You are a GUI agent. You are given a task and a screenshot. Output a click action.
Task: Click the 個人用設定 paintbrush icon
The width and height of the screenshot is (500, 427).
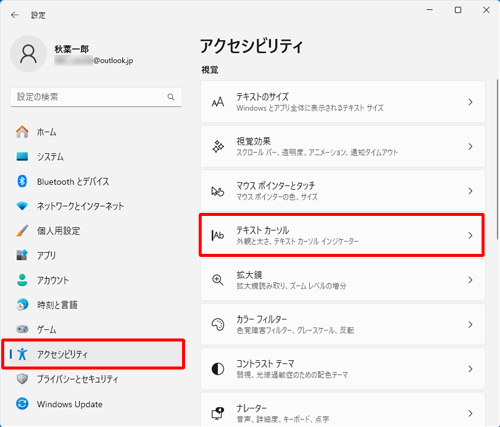point(22,231)
